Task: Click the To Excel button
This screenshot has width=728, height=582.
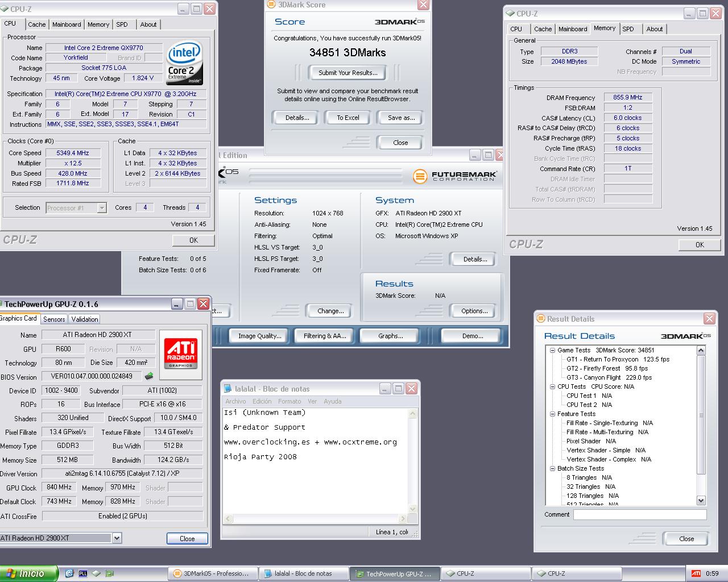Action: point(348,118)
